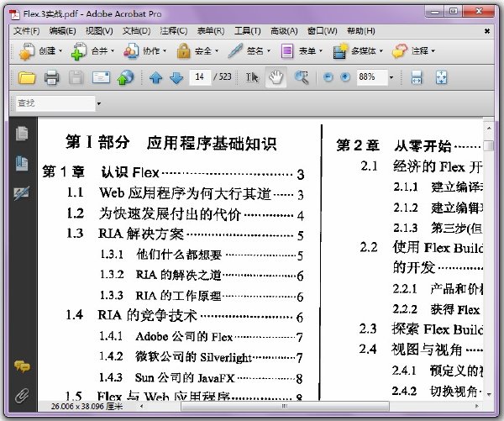Open the Edit (编辑) menu
The image size is (504, 421).
62,31
